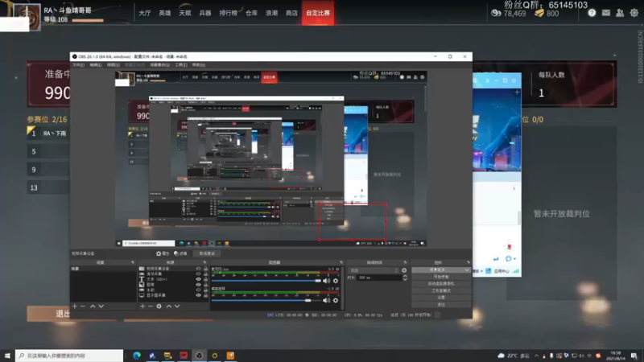
Task: Add a new source with plus icon
Action: point(142,306)
